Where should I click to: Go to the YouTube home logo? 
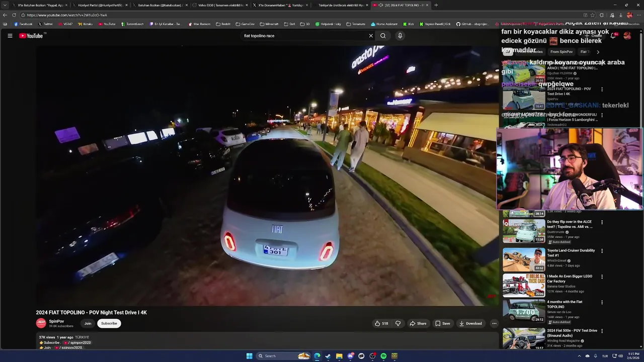pyautogui.click(x=31, y=36)
